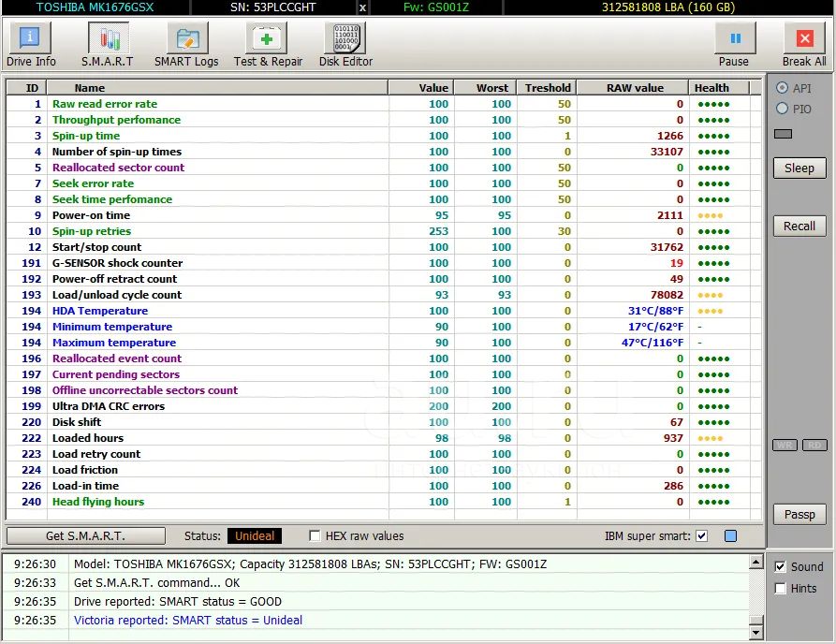Select the Maximum temperature row

[383, 343]
